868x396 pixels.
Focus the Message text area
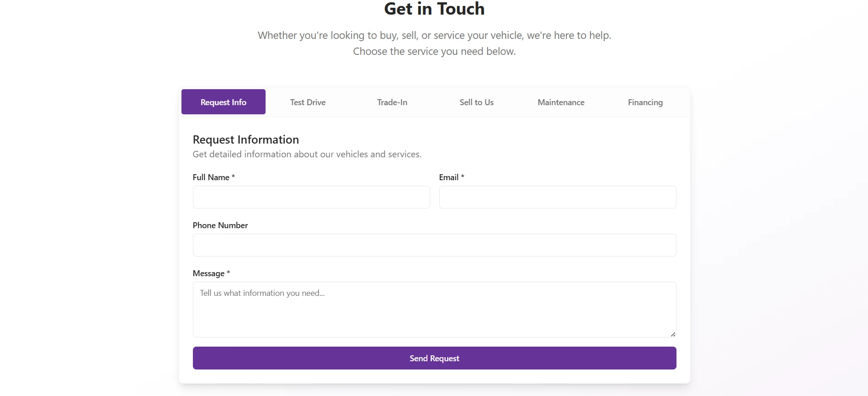pyautogui.click(x=434, y=310)
